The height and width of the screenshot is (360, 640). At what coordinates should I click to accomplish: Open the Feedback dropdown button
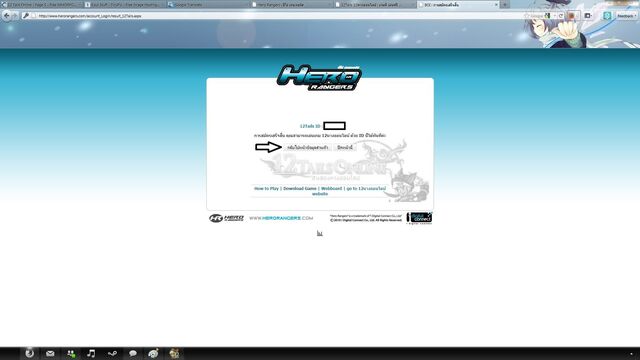(x=627, y=16)
